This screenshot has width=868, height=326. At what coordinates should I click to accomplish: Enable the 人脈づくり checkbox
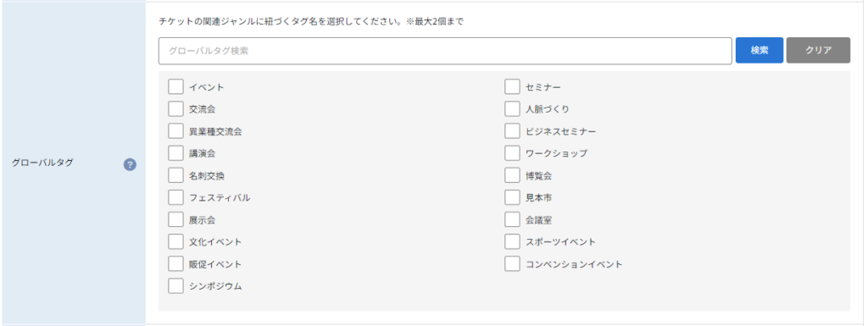point(512,109)
